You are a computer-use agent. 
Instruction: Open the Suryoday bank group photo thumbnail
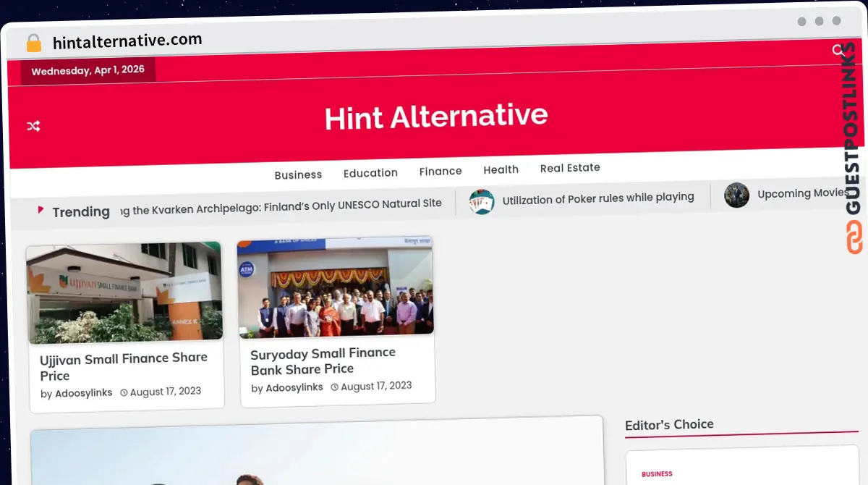tap(336, 287)
